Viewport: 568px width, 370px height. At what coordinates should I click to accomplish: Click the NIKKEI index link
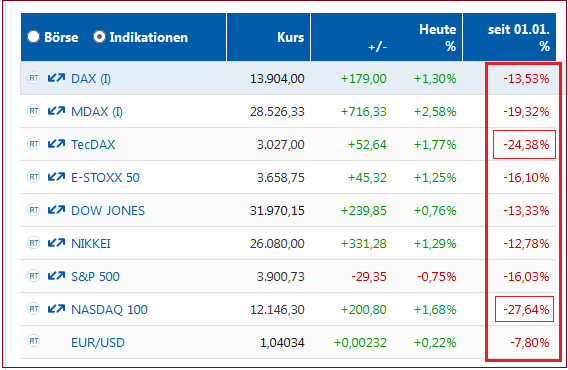click(91, 244)
